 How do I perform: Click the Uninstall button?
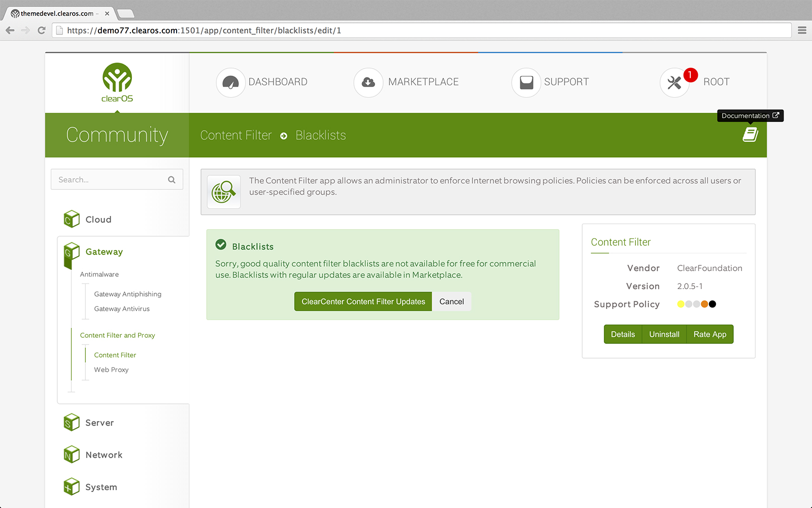pyautogui.click(x=664, y=334)
